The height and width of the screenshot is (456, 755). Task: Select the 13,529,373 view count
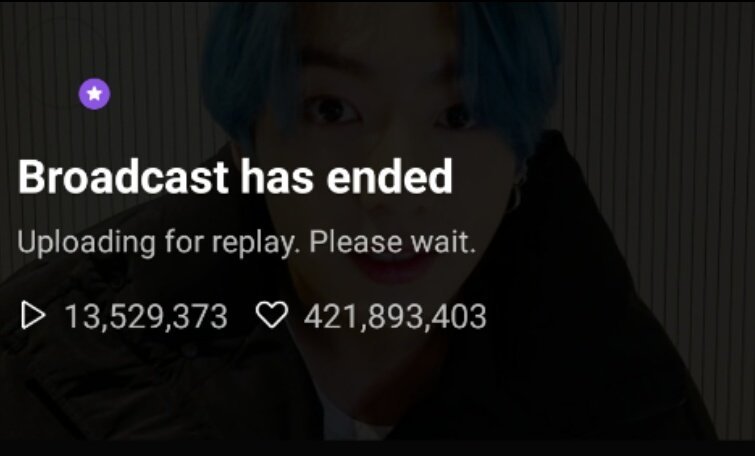pos(146,316)
